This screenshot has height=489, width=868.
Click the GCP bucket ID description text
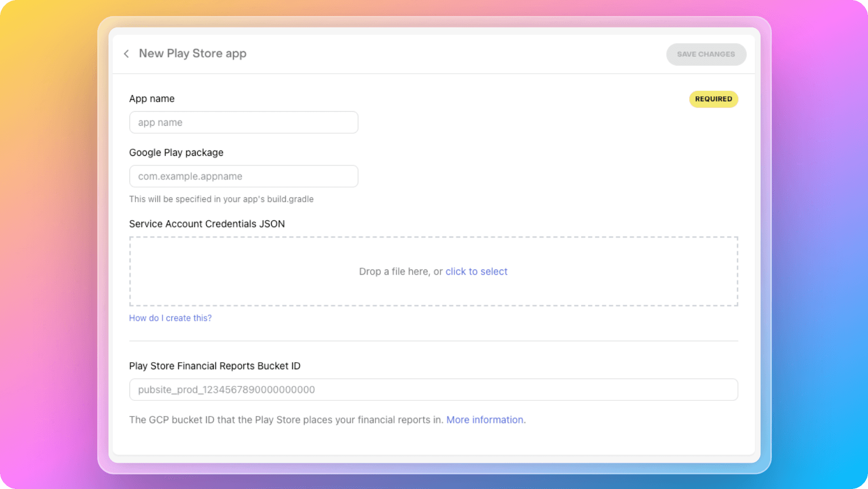286,420
